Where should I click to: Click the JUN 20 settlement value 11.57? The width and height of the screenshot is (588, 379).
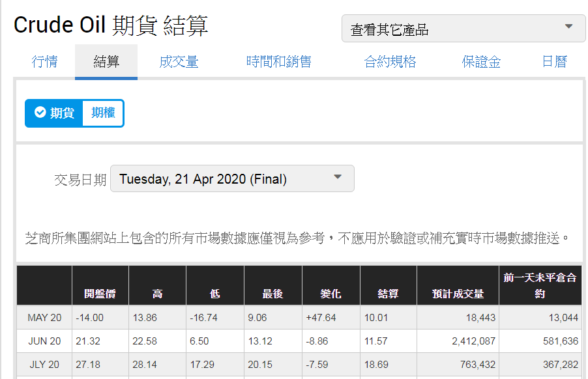tap(375, 341)
